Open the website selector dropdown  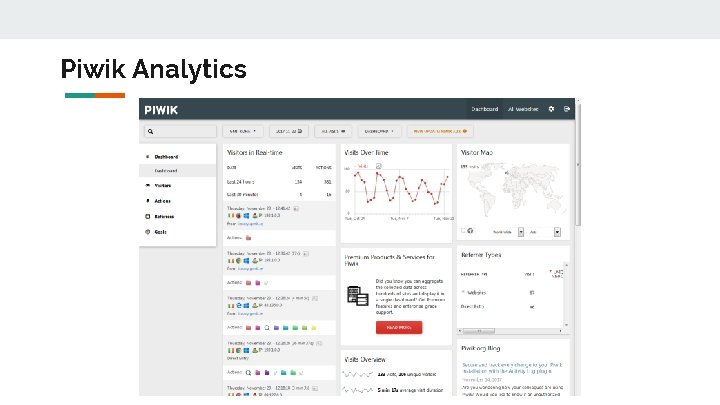242,131
